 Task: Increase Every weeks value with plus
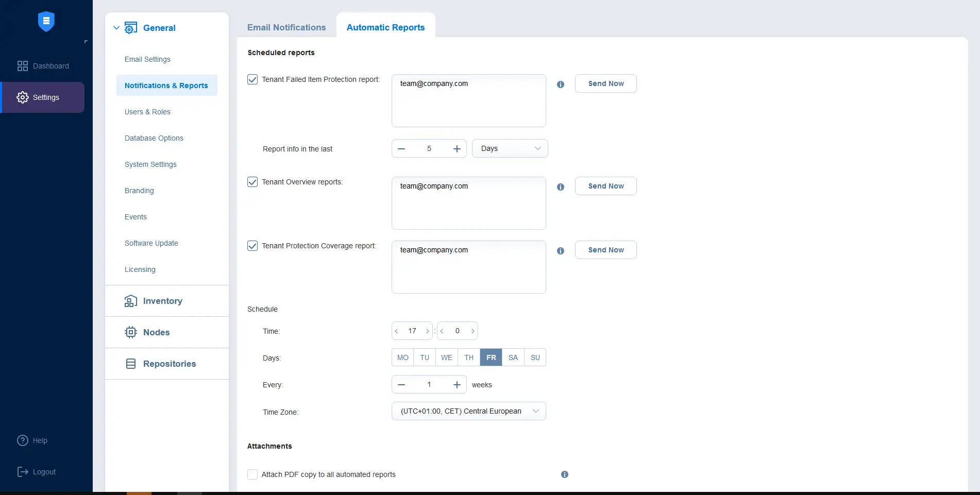(457, 385)
